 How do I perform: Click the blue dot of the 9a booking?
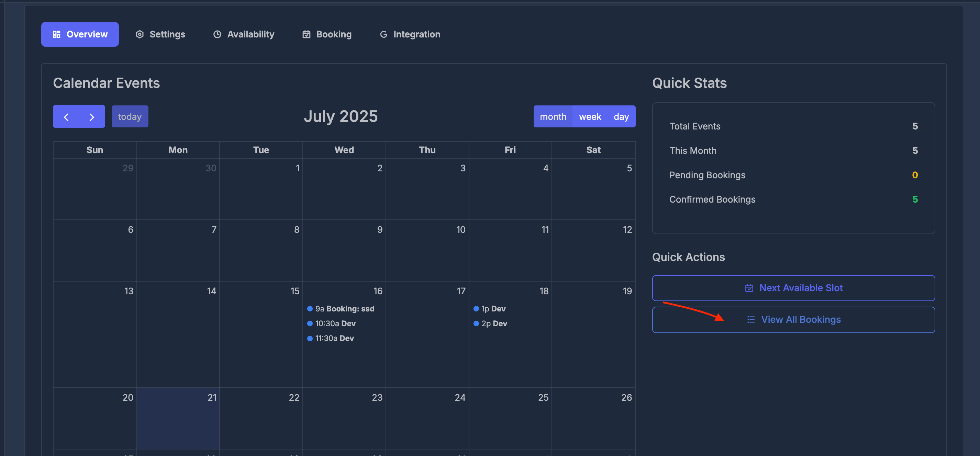(310, 309)
